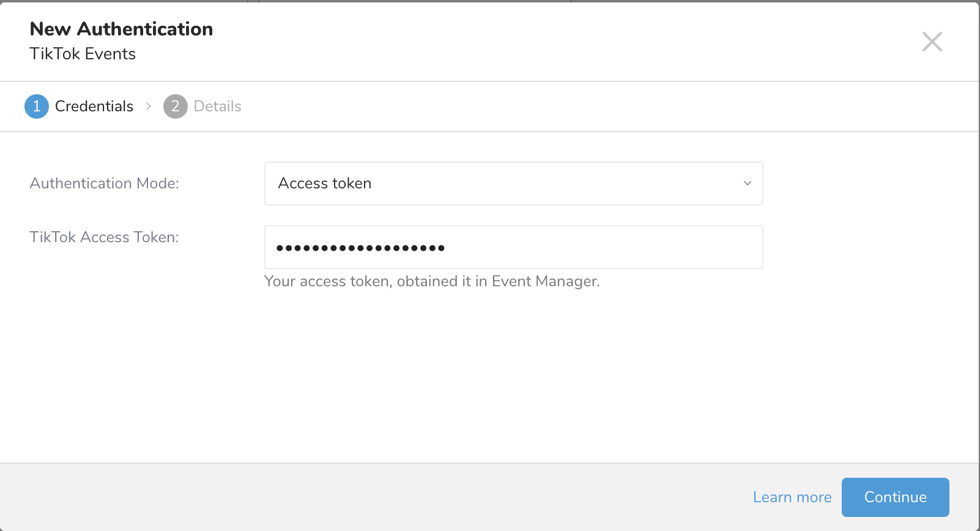Click empty gray footer left of Learn more

(x=367, y=497)
